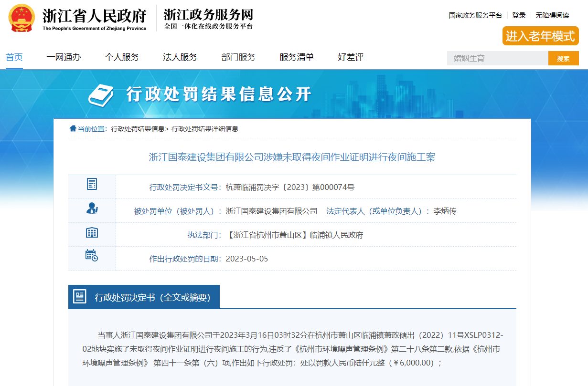Click the 登录 link
The image size is (588, 386).
(x=519, y=15)
